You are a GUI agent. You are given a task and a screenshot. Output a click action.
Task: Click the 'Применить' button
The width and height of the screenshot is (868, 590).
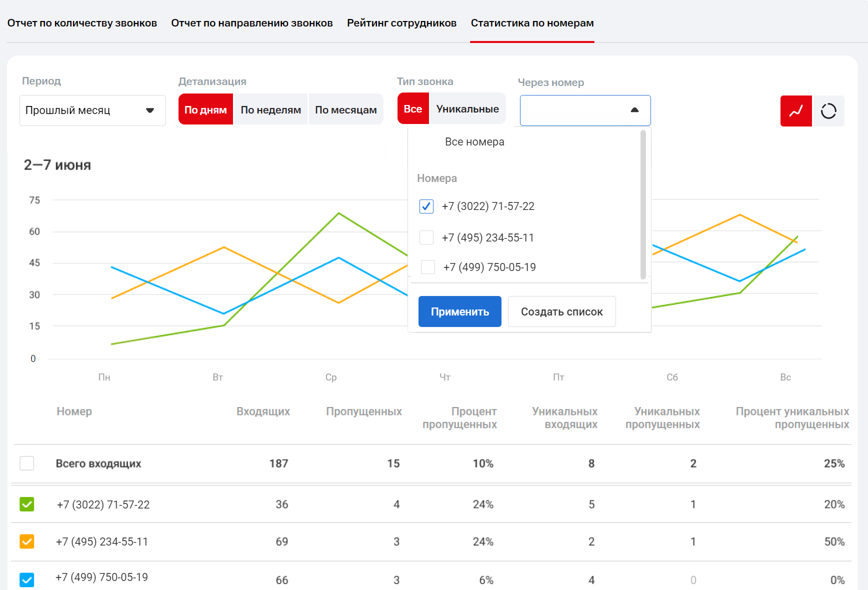coord(459,311)
